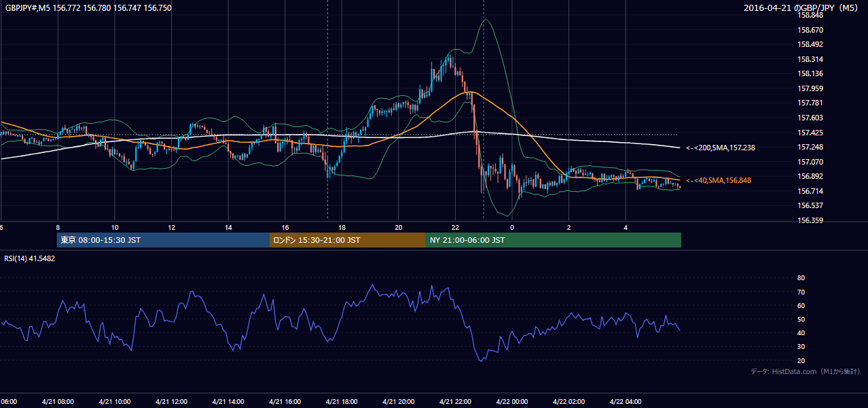The height and width of the screenshot is (408, 868).
Task: Click the 158.492 price axis label
Action: click(811, 44)
